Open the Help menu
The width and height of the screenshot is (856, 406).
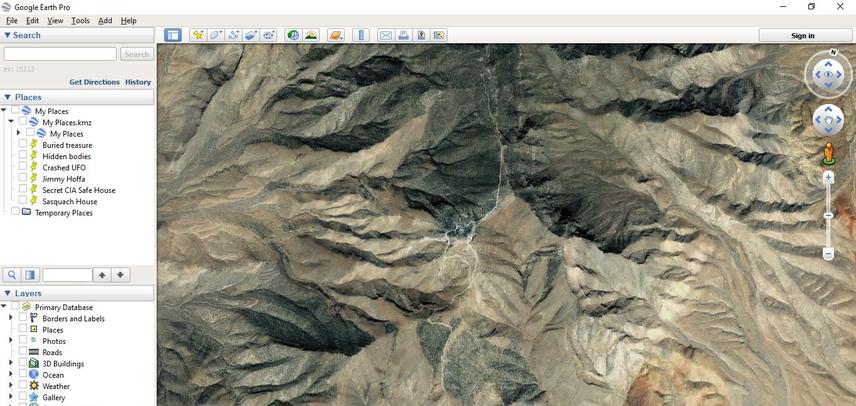point(128,21)
